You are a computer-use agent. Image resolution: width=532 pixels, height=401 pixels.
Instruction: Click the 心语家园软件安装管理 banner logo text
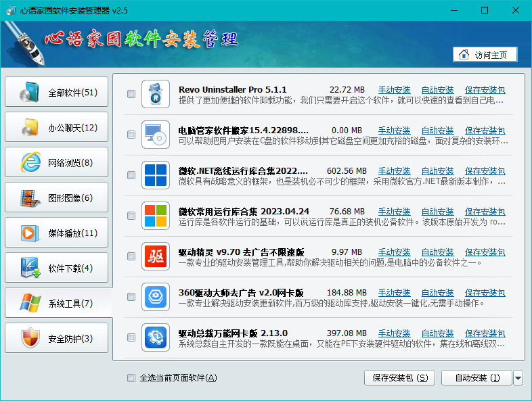pyautogui.click(x=141, y=39)
